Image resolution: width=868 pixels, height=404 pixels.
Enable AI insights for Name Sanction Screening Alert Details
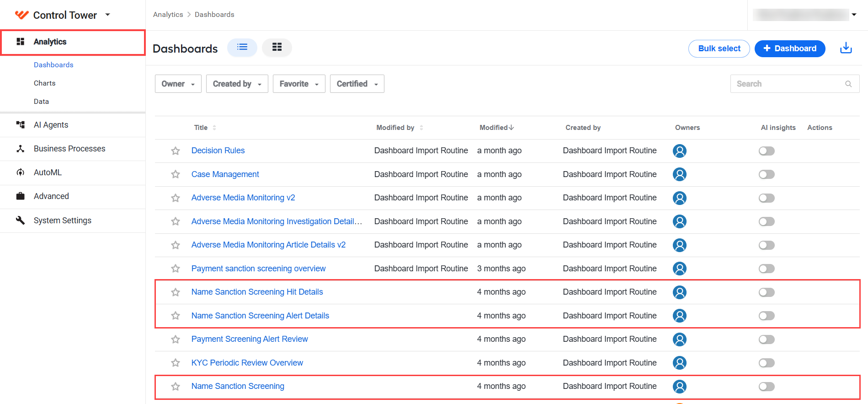click(x=767, y=316)
